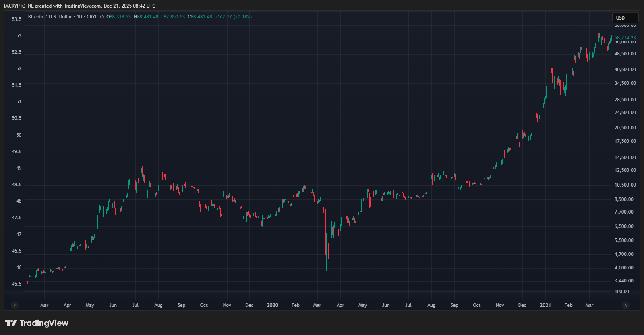The height and width of the screenshot is (335, 644).
Task: Click the 10,500.00 right price scale label
Action: click(x=625, y=185)
